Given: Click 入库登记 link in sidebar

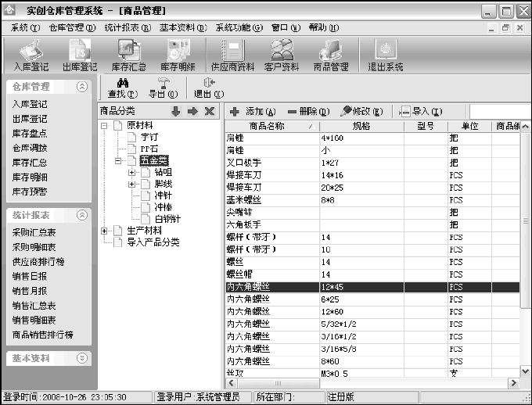Looking at the screenshot, I should click(x=30, y=104).
